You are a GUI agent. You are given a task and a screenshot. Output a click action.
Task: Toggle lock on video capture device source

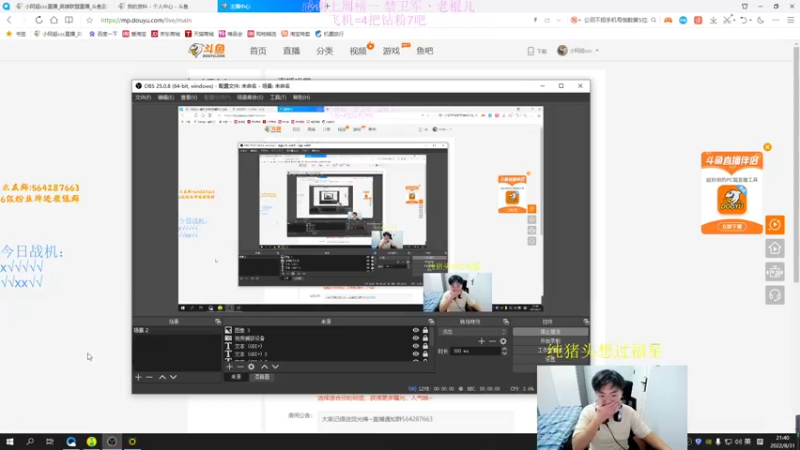425,338
